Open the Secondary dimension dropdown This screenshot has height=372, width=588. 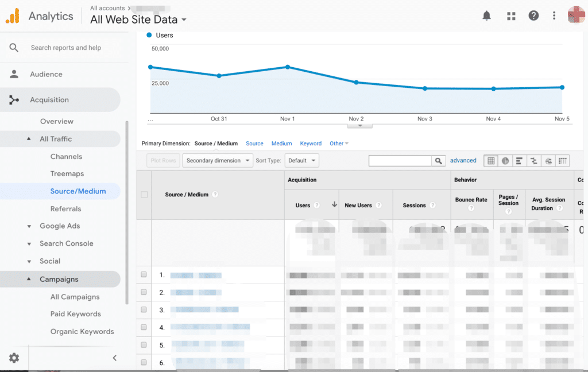pos(218,161)
